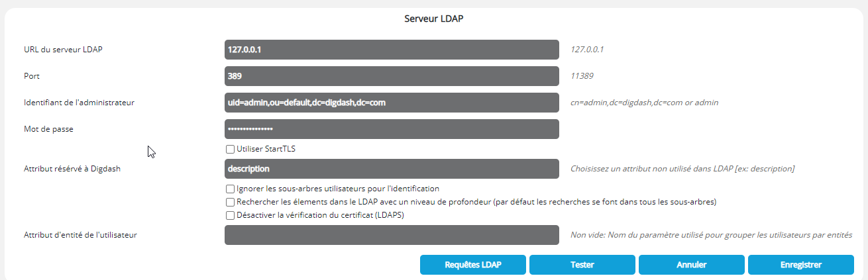Click the masked Mot de passe input
The image size is (868, 280).
click(392, 129)
